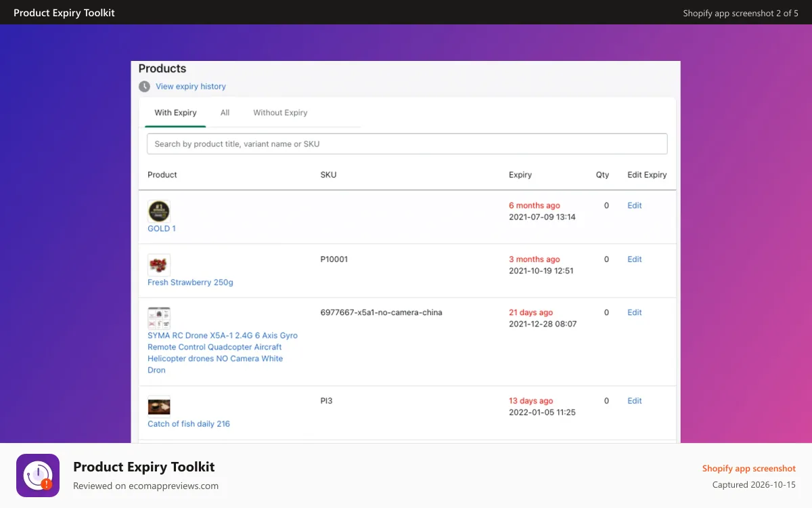Edit expiry for SYMA RC Drone
The width and height of the screenshot is (812, 508).
pyautogui.click(x=635, y=312)
